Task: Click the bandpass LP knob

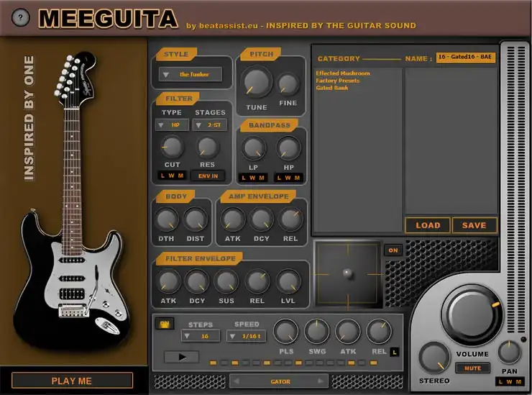Action: [x=253, y=148]
